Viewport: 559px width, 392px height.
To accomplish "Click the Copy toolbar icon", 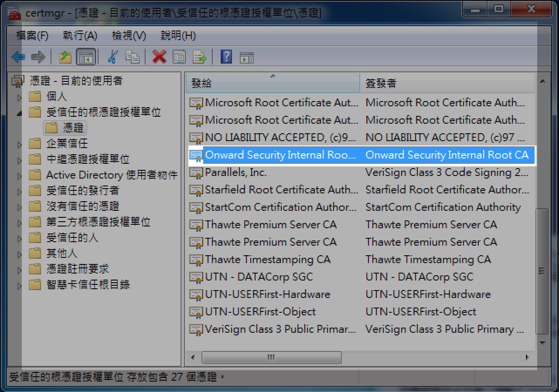I will (132, 57).
